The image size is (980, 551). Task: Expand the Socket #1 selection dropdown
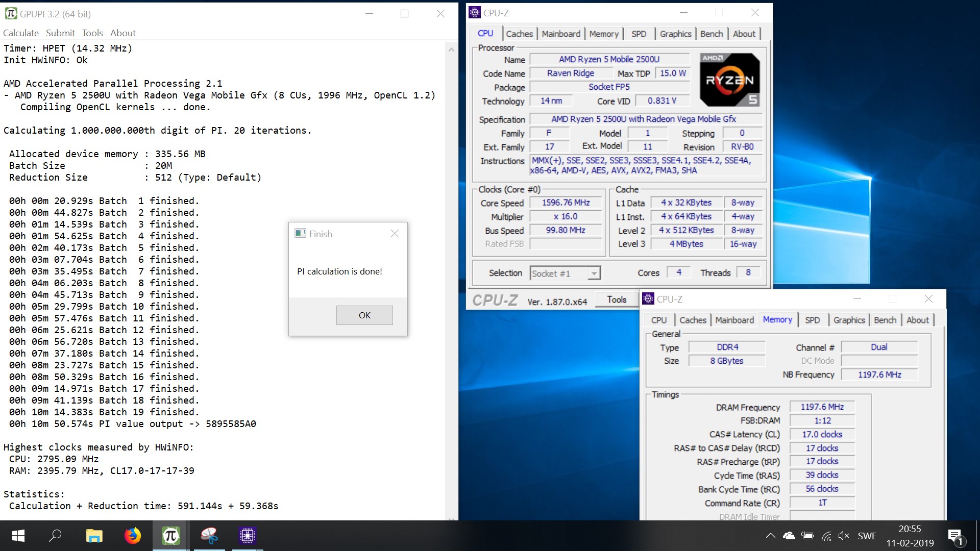click(594, 273)
